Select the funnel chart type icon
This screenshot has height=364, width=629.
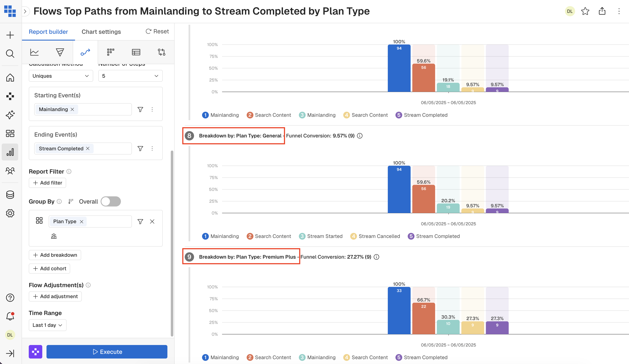point(60,52)
